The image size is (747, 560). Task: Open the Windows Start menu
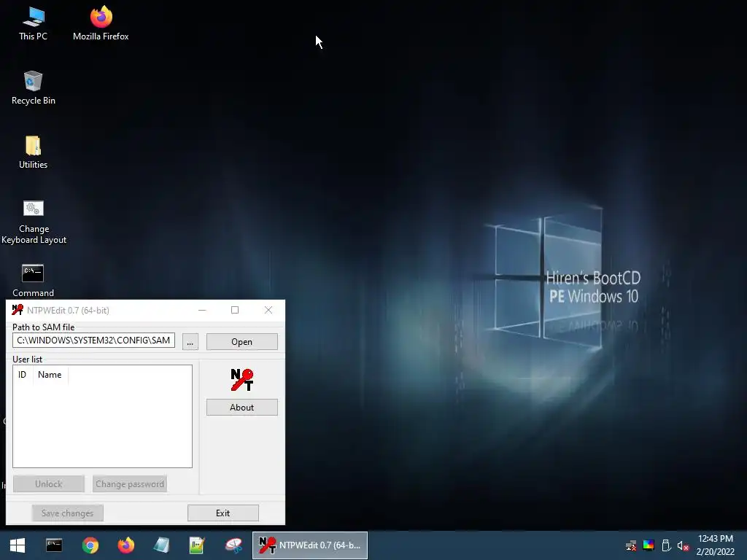point(18,545)
